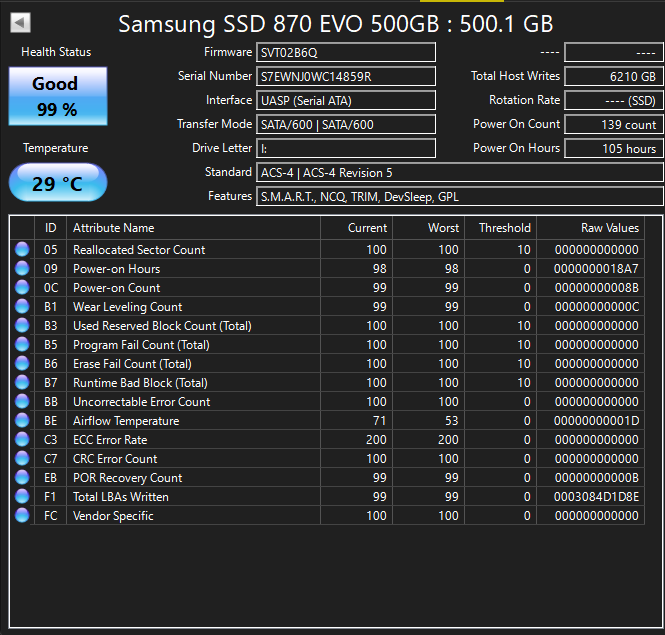Click the Power On Hours value 105 hours

614,148
